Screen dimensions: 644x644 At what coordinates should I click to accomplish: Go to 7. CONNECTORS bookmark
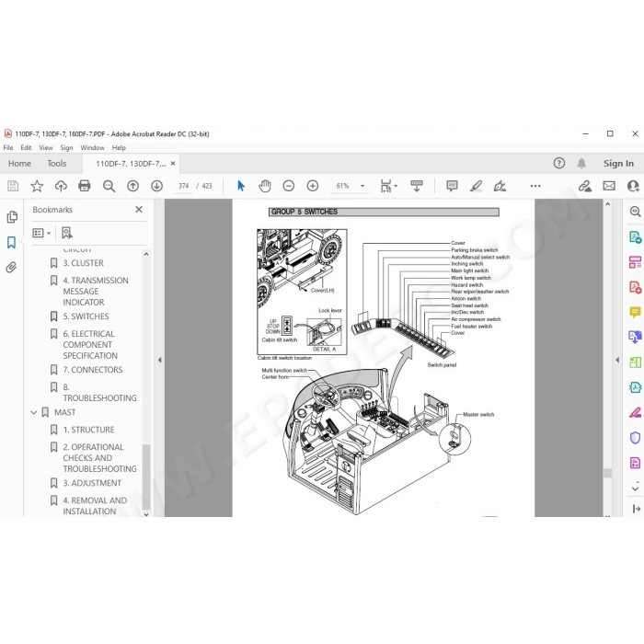(x=92, y=370)
